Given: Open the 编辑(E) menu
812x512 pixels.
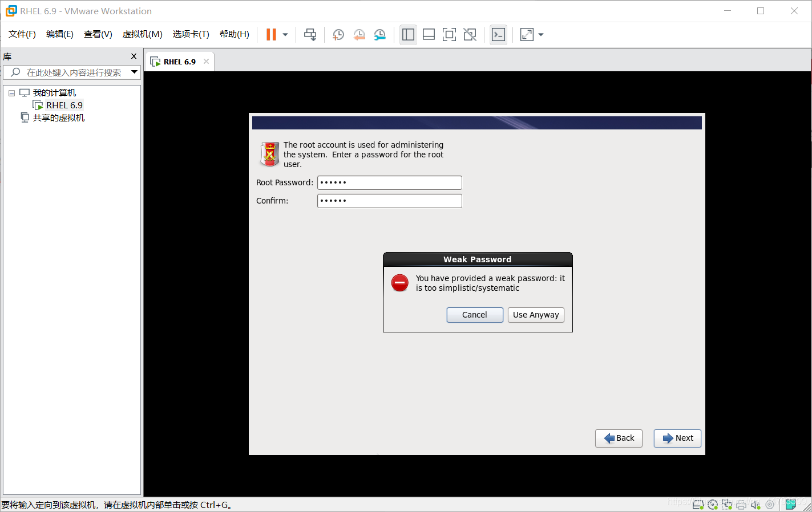Looking at the screenshot, I should tap(60, 34).
